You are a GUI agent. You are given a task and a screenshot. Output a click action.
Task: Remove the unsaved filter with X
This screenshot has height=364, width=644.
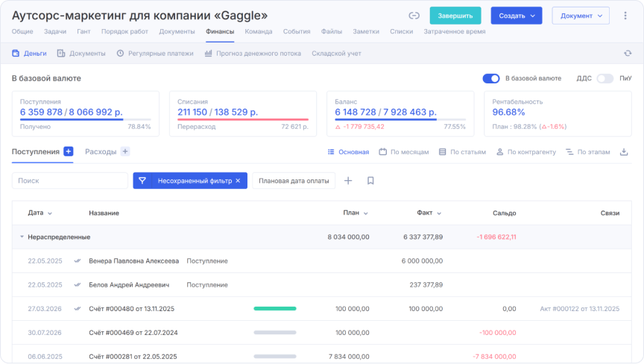[x=238, y=181]
